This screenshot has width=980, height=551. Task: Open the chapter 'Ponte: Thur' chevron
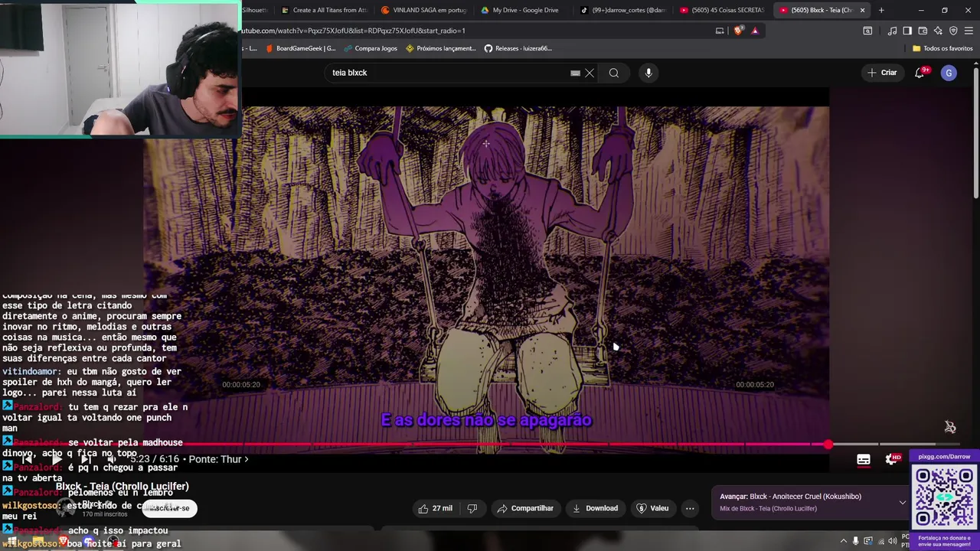click(x=246, y=459)
